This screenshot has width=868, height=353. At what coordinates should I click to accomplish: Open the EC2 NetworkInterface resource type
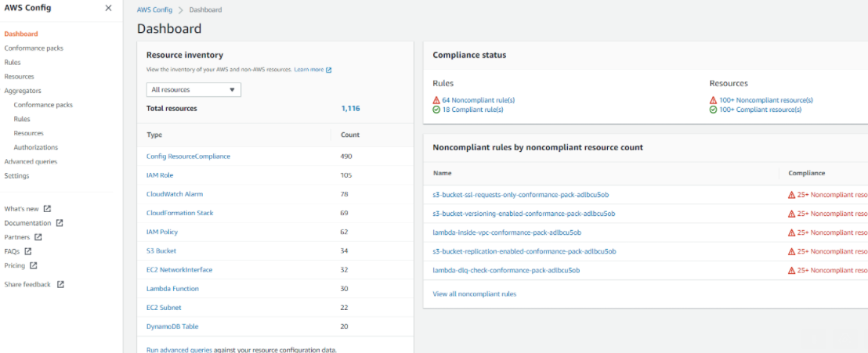(x=179, y=270)
